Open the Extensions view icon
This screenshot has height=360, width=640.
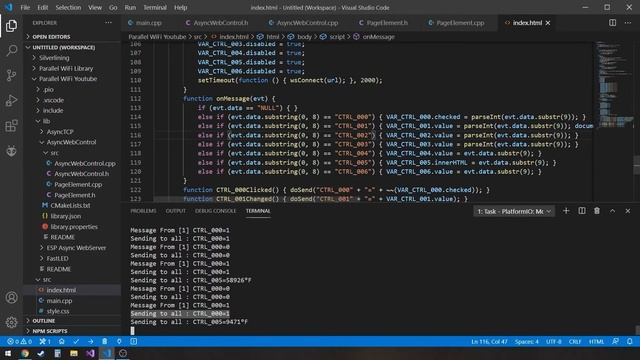pos(11,126)
